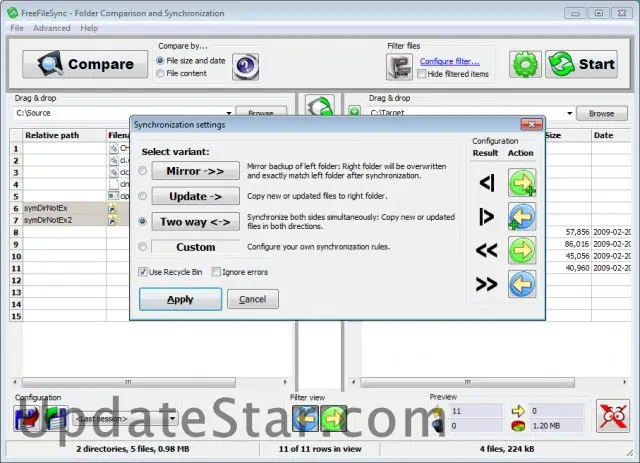Open the Help menu

pyautogui.click(x=89, y=28)
